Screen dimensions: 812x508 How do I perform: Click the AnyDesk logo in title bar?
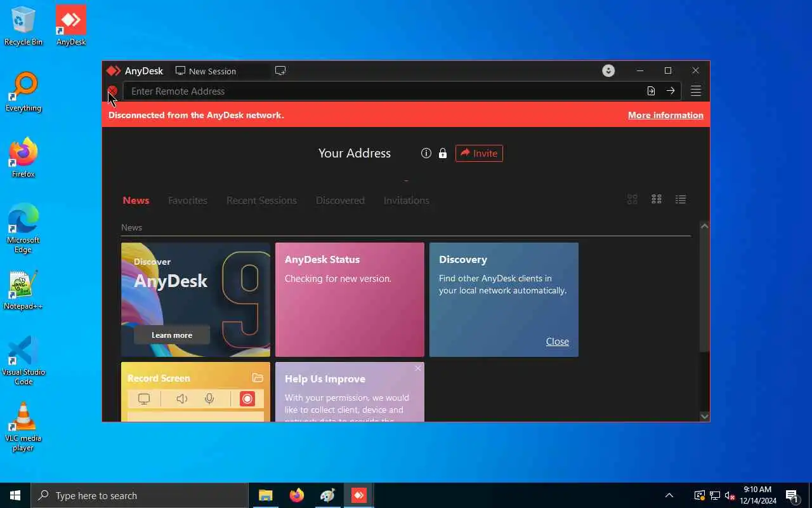pos(114,70)
